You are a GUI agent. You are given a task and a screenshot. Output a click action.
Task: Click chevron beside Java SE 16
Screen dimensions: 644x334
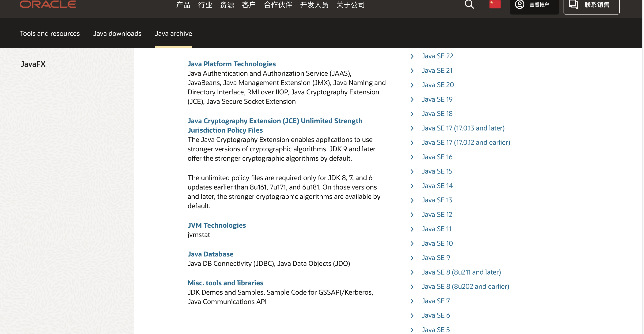(x=412, y=157)
